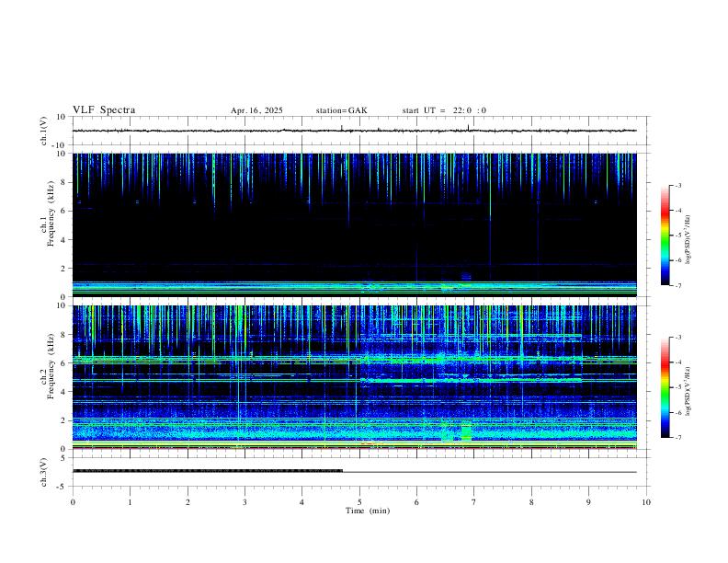Click time axis tick label "6"

coord(416,502)
